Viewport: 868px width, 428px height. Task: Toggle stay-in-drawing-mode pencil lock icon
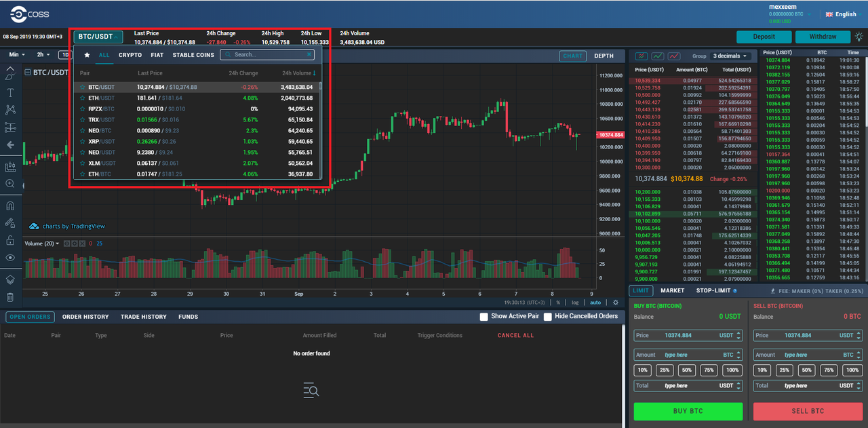10,222
